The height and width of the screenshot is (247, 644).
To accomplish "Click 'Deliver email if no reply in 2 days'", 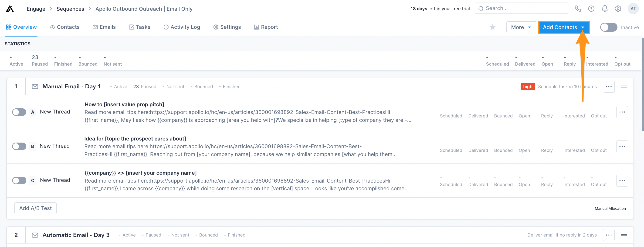I will (x=562, y=235).
